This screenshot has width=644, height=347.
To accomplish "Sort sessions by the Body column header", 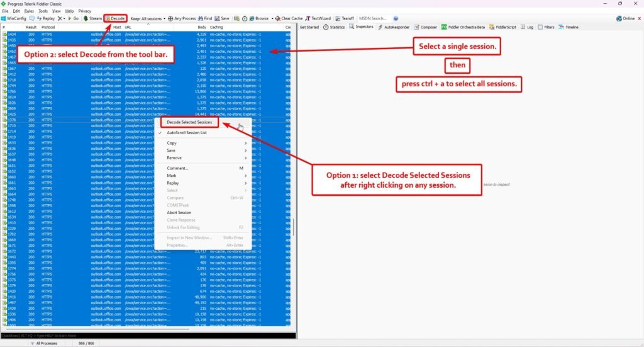I will 202,27.
